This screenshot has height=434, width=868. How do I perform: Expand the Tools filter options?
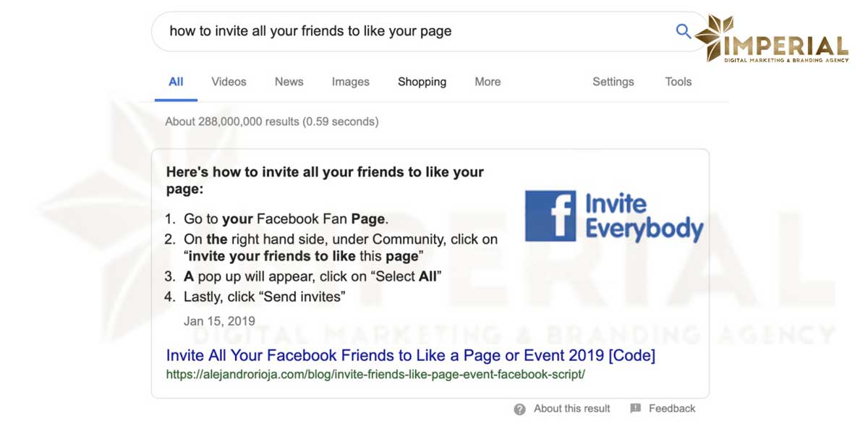pos(678,82)
